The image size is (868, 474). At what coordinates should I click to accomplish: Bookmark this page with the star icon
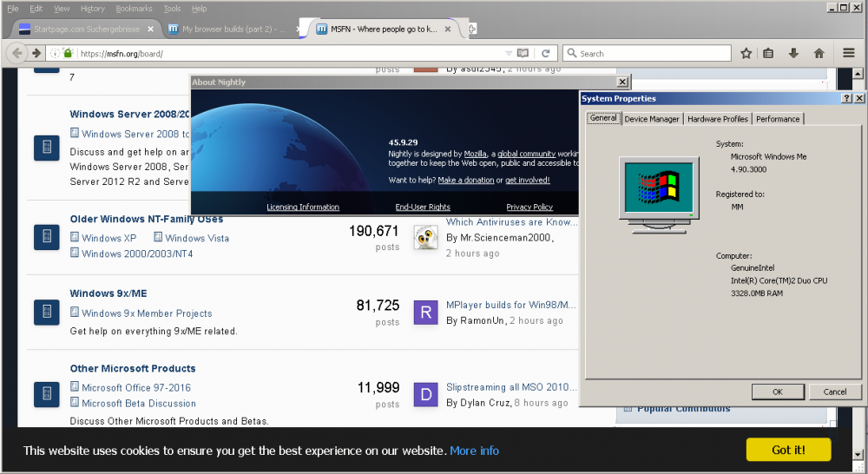[x=746, y=53]
